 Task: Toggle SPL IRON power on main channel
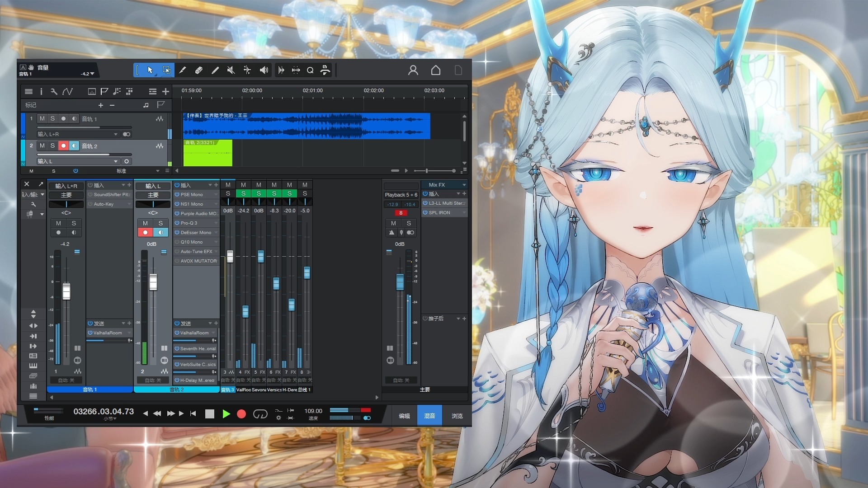(425, 212)
